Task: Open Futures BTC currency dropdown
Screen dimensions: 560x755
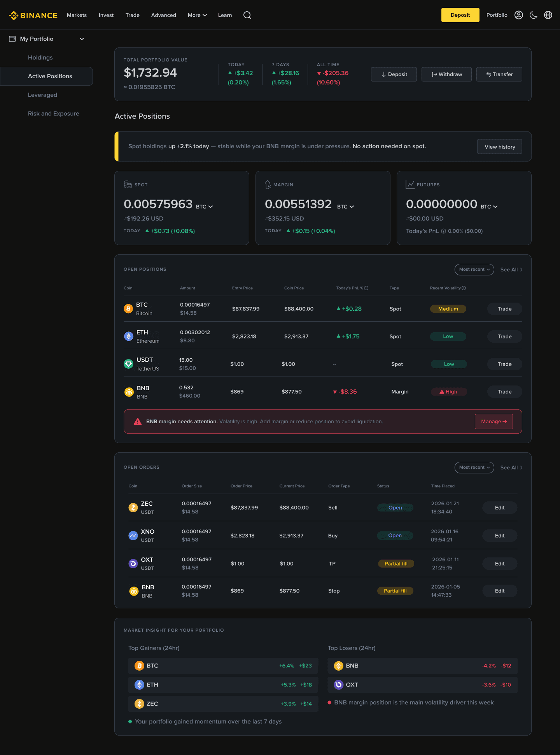Action: click(489, 207)
